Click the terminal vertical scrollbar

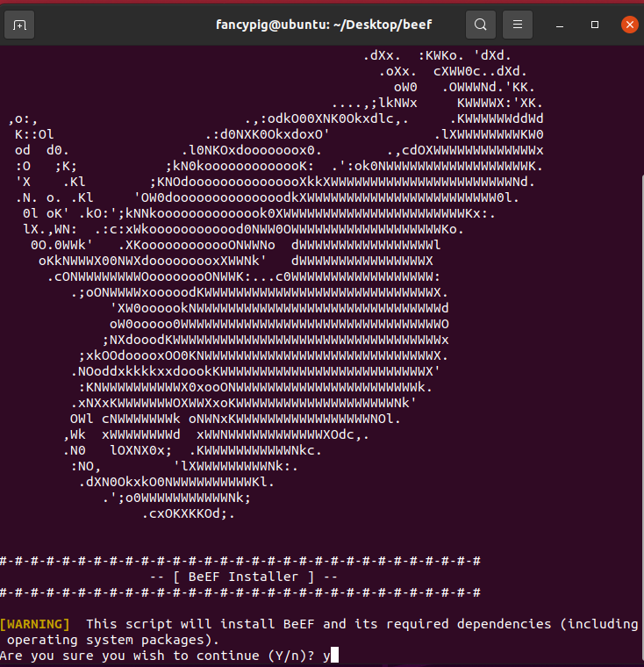pyautogui.click(x=641, y=417)
